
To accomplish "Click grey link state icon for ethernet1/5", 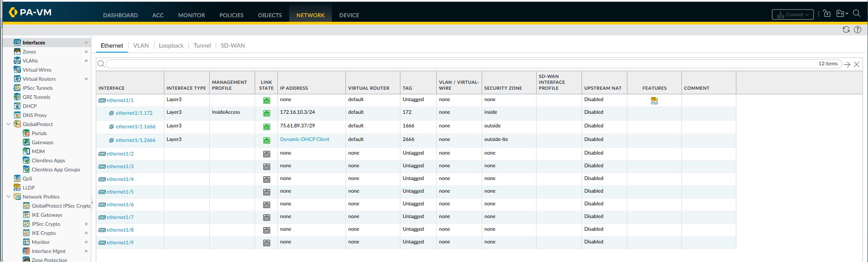I will coord(266,192).
